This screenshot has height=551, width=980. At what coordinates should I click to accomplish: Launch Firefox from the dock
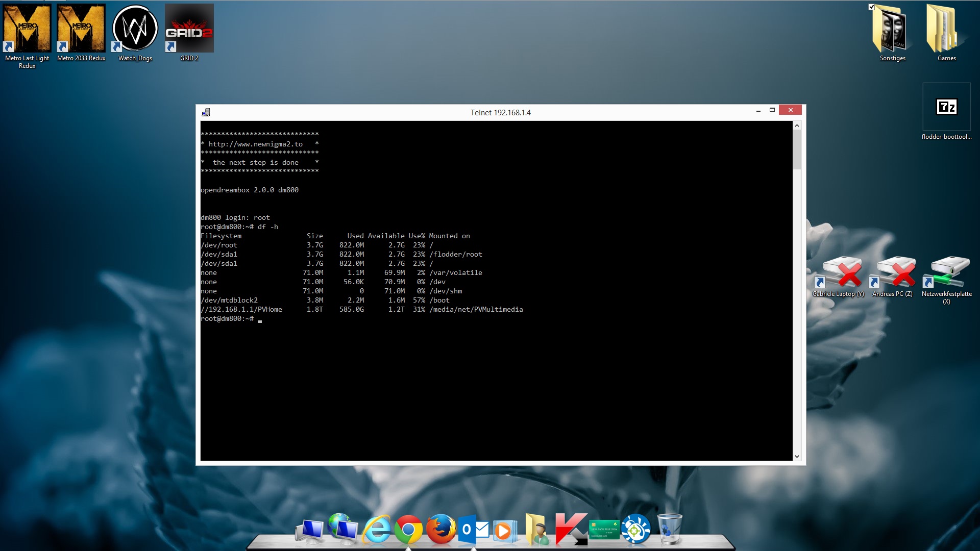click(441, 530)
